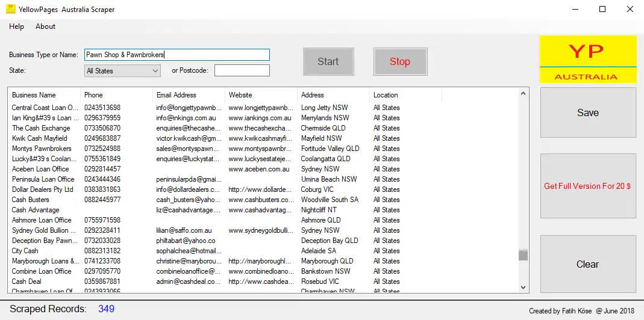Click the YellowPages app icon in title bar
Image resolution: width=644 pixels, height=320 pixels.
(11, 9)
